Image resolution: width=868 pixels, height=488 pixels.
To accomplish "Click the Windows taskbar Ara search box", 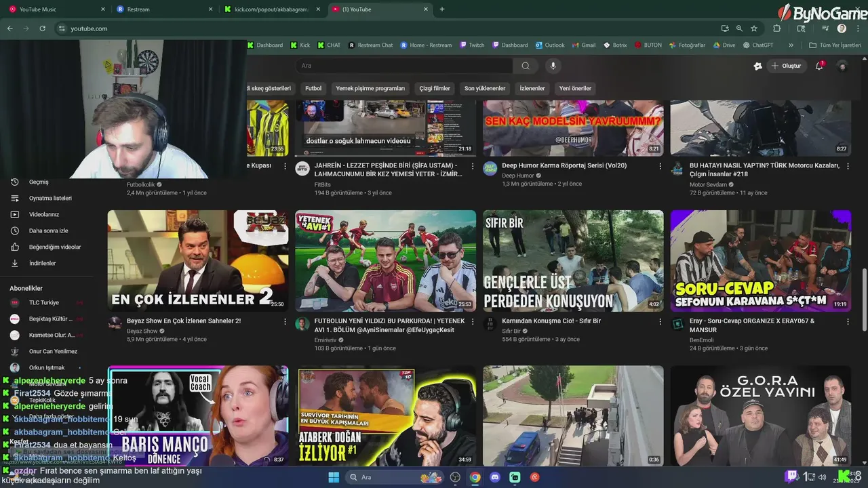I will pyautogui.click(x=395, y=477).
